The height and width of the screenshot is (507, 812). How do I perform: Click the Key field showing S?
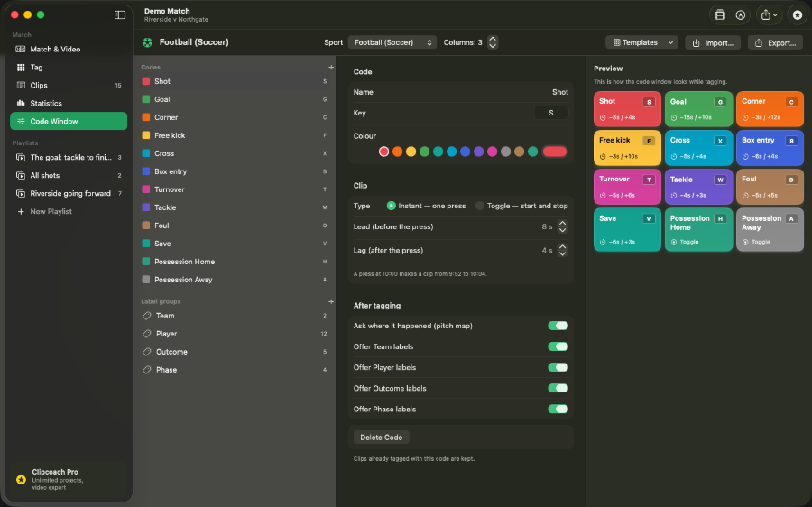click(x=551, y=113)
